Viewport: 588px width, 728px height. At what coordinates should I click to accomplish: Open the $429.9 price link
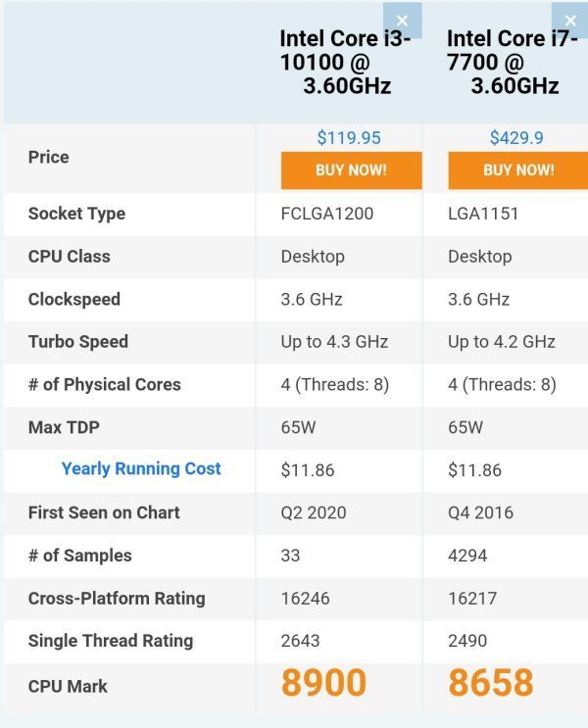[516, 138]
